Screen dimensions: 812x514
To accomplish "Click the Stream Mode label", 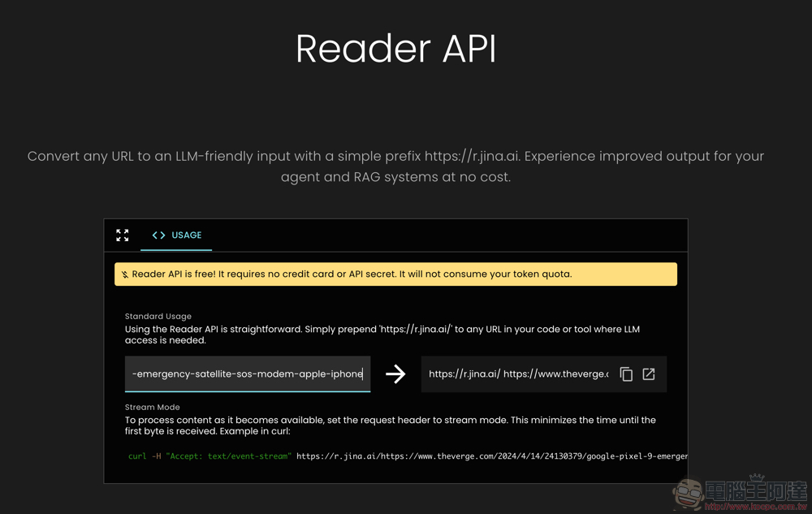I will pos(153,408).
